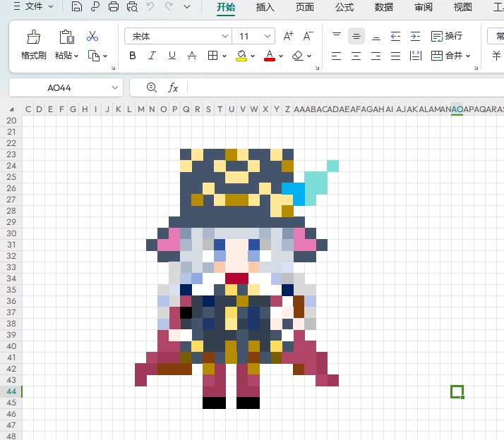This screenshot has height=440, width=504.
Task: Expand the Name Box AO44 dropdown
Action: [115, 87]
